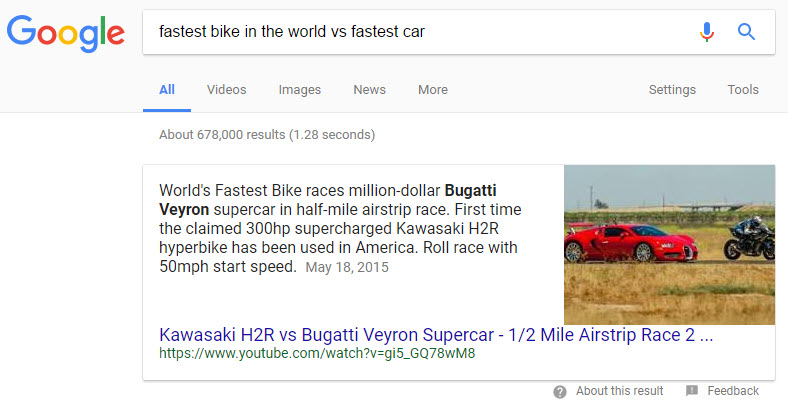Open Kawasaki H2R vs Bugatti Veyron link
The height and width of the screenshot is (407, 788).
pos(436,334)
